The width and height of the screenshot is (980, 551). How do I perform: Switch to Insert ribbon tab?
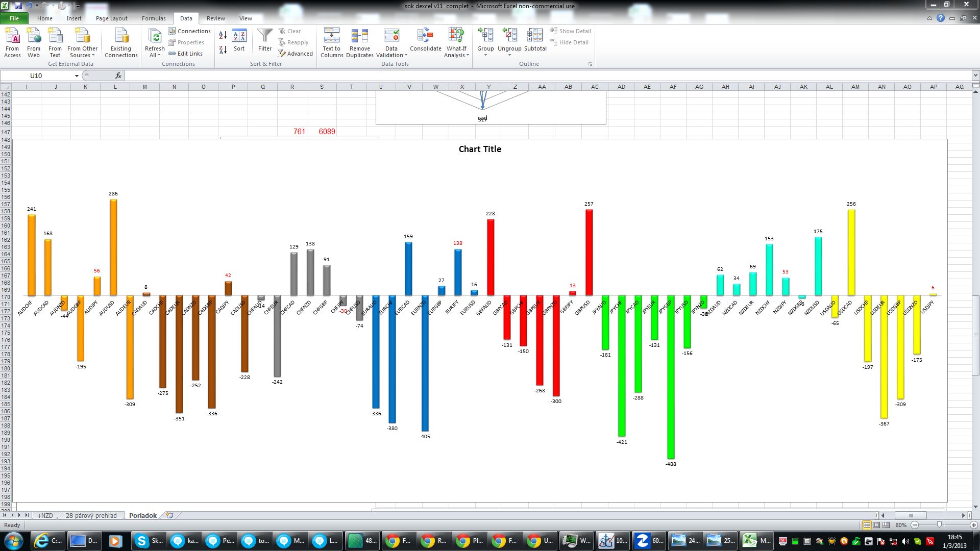click(x=74, y=18)
